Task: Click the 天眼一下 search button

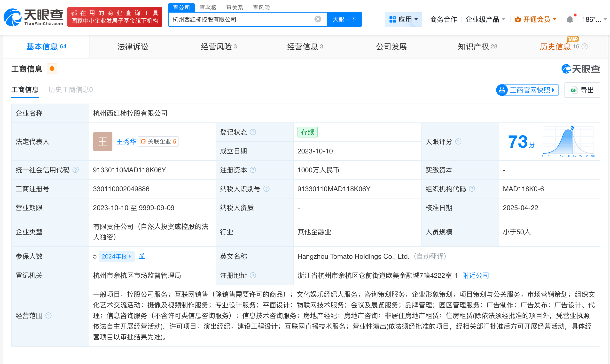Action: click(x=344, y=19)
